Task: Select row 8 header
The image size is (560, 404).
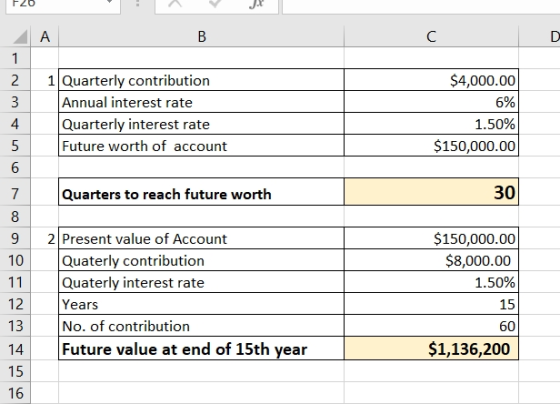Action: click(15, 216)
